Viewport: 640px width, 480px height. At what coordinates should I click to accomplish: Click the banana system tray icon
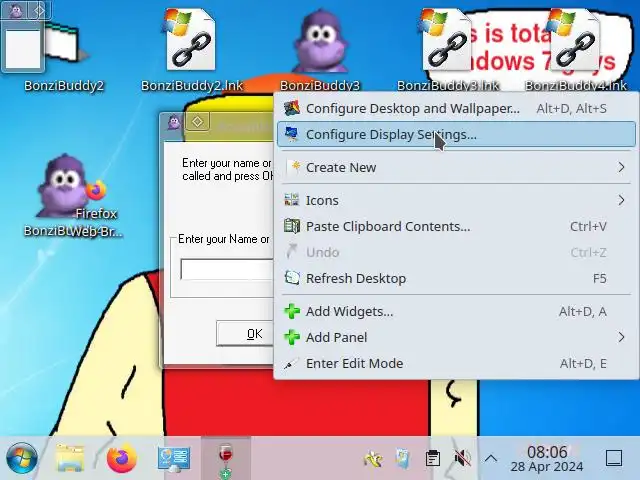click(x=373, y=459)
